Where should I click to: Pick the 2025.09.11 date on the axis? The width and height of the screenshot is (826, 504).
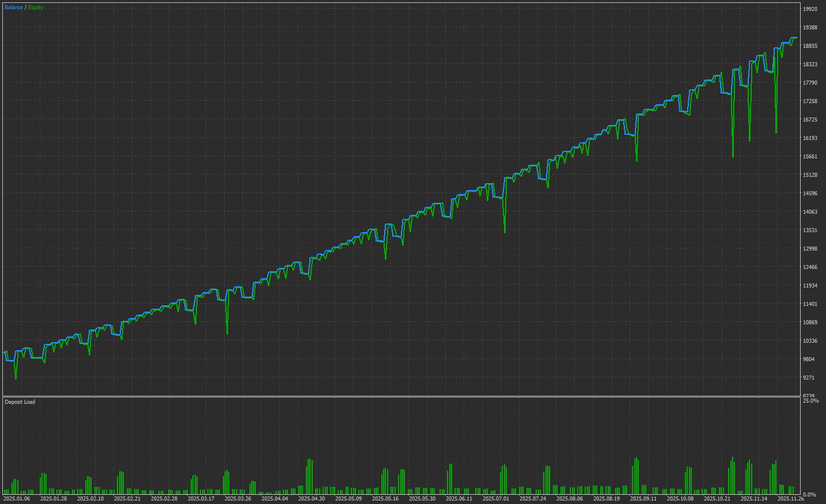click(x=643, y=499)
